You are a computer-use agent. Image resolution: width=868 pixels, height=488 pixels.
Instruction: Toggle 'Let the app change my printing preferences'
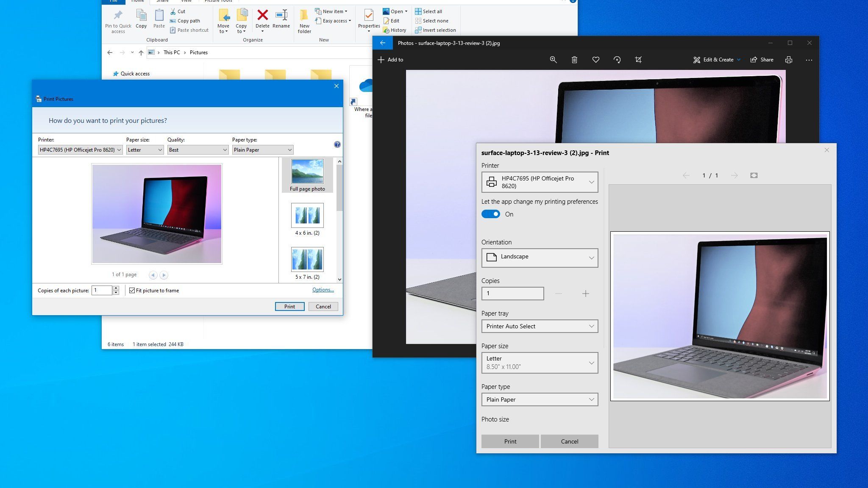[x=491, y=214]
